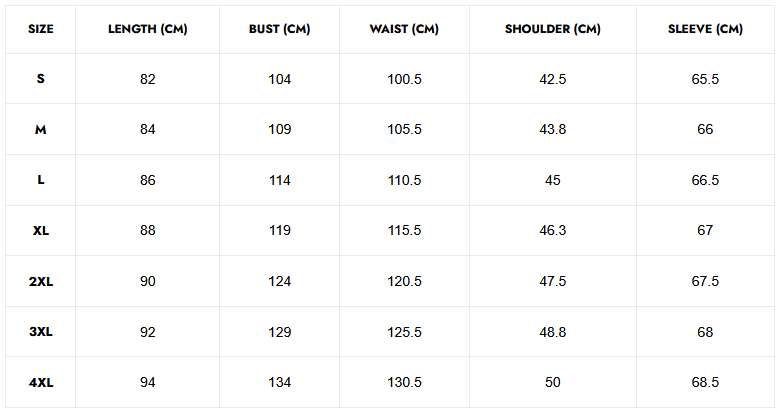Select the BUST (CM) header cell
Image resolution: width=782 pixels, height=414 pixels.
tap(280, 29)
